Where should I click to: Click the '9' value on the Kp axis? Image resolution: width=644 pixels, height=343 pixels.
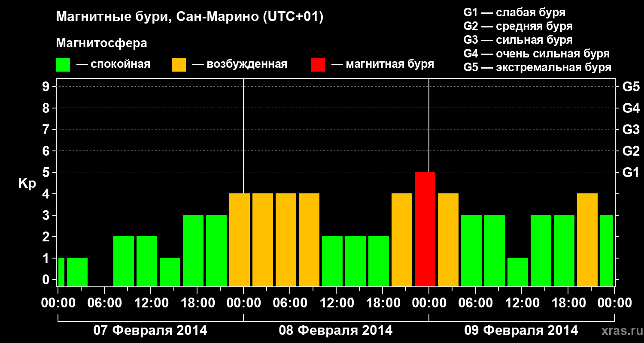tap(47, 87)
